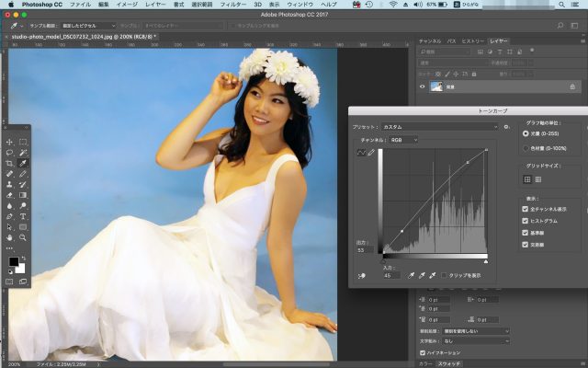The width and height of the screenshot is (588, 368).
Task: Click the simple grid size icon
Action: (x=526, y=179)
